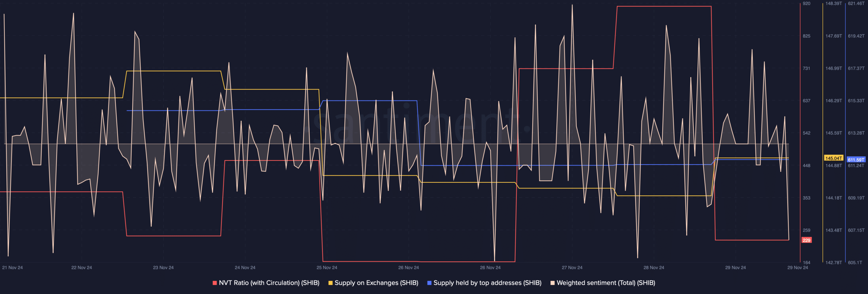Click the 146.29T exchange supply axis value
This screenshot has width=868, height=294.
[834, 101]
